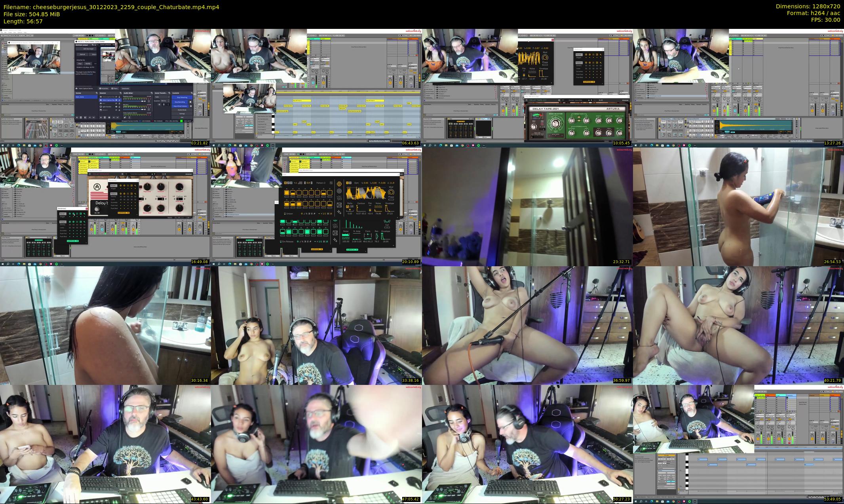Click Stop Streaming in OBS, 03:21 frame
The height and width of the screenshot is (504, 844).
pos(182,97)
